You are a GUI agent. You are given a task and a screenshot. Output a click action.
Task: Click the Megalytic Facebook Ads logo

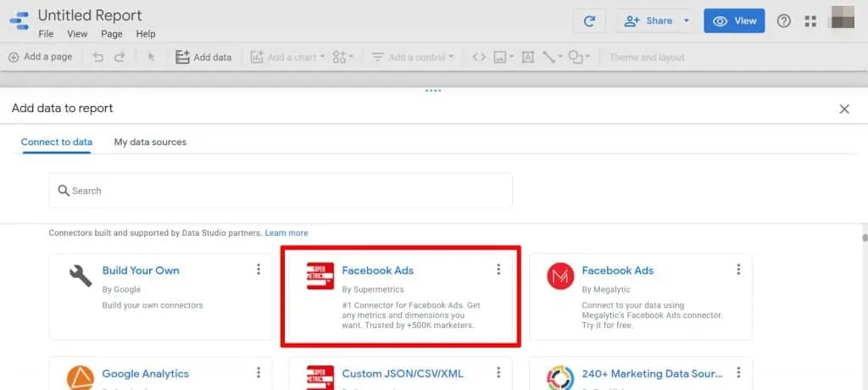point(560,276)
